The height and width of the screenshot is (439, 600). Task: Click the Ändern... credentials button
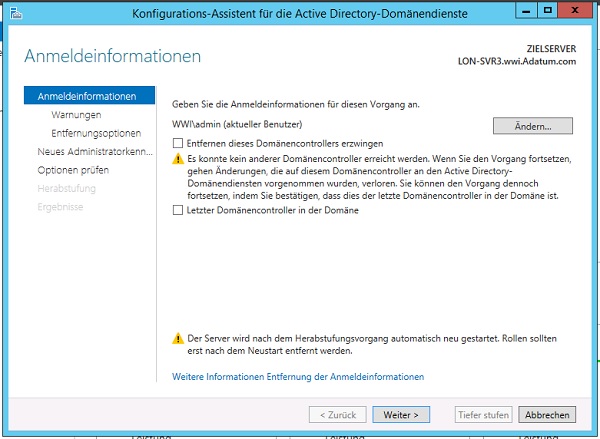pyautogui.click(x=533, y=126)
